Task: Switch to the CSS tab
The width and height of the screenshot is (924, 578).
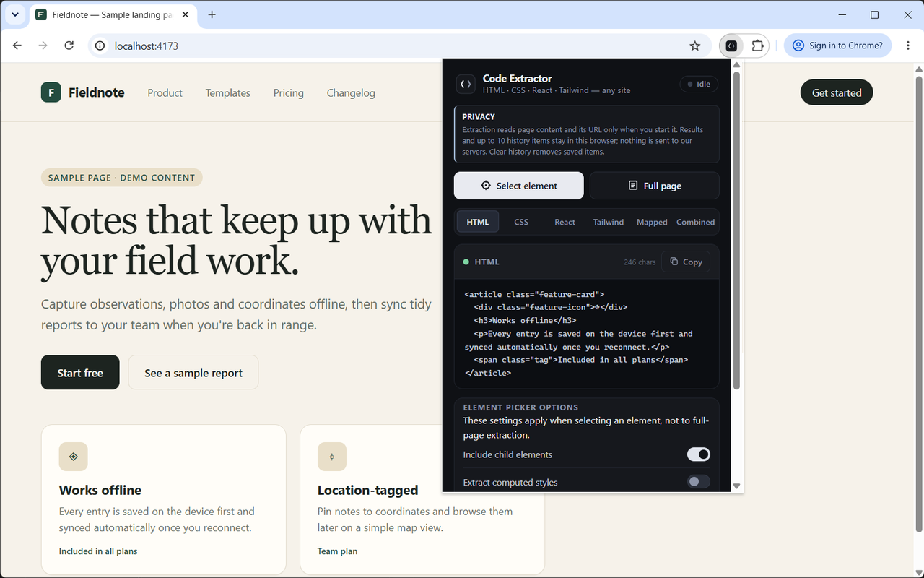Action: click(x=521, y=222)
